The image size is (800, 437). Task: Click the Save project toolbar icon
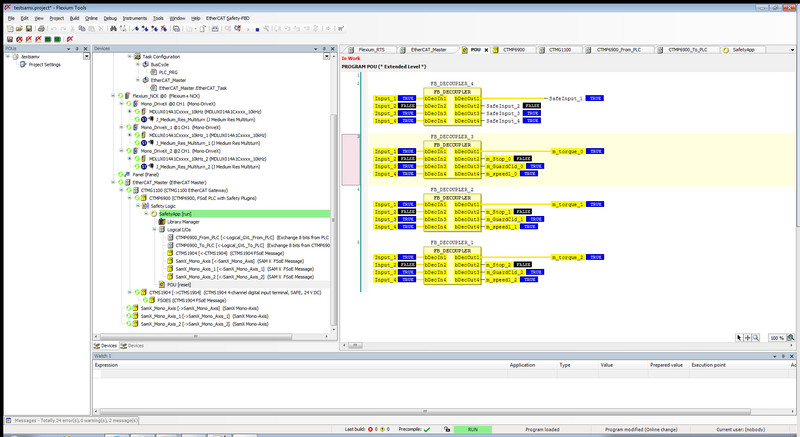pyautogui.click(x=30, y=27)
